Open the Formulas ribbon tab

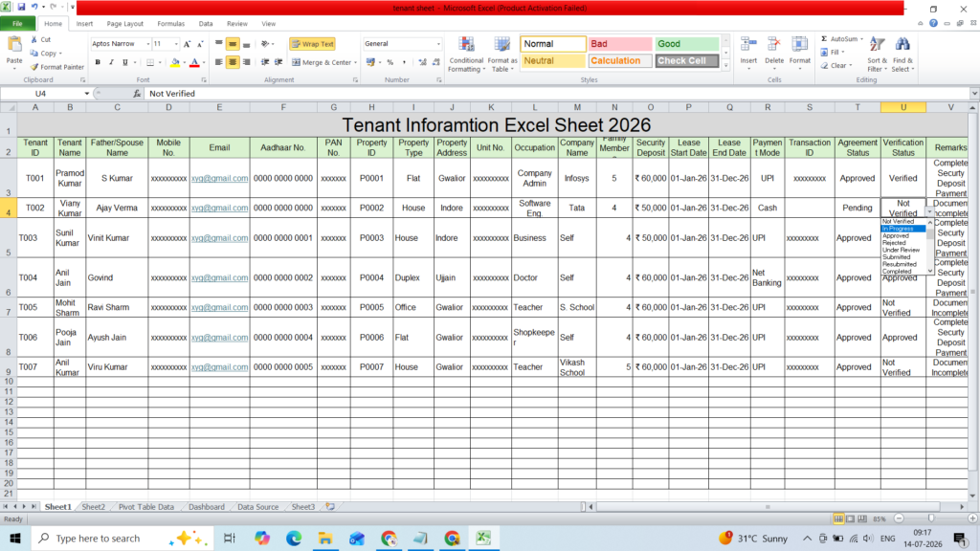(x=170, y=24)
